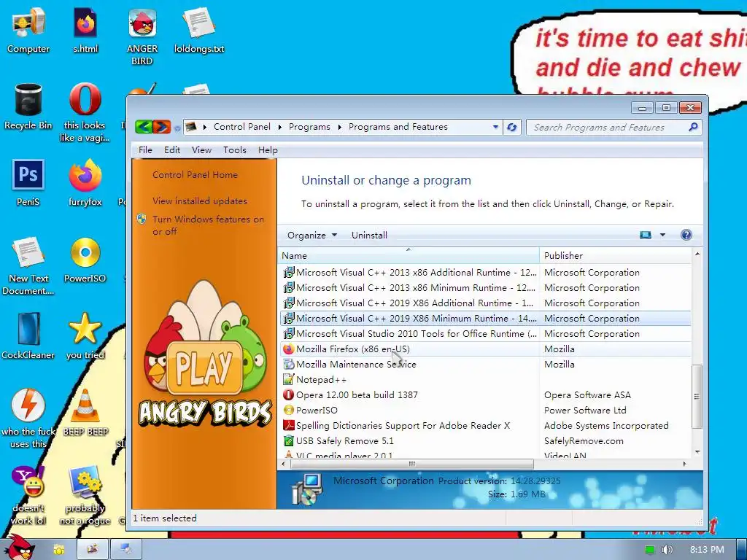This screenshot has width=747, height=560.
Task: Click the Show desktop button at taskbar end
Action: tap(742, 550)
